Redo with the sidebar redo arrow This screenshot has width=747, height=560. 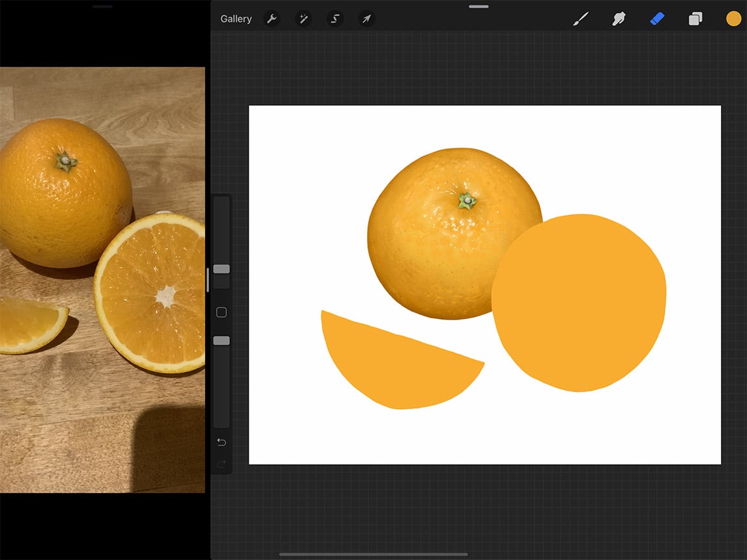[221, 462]
